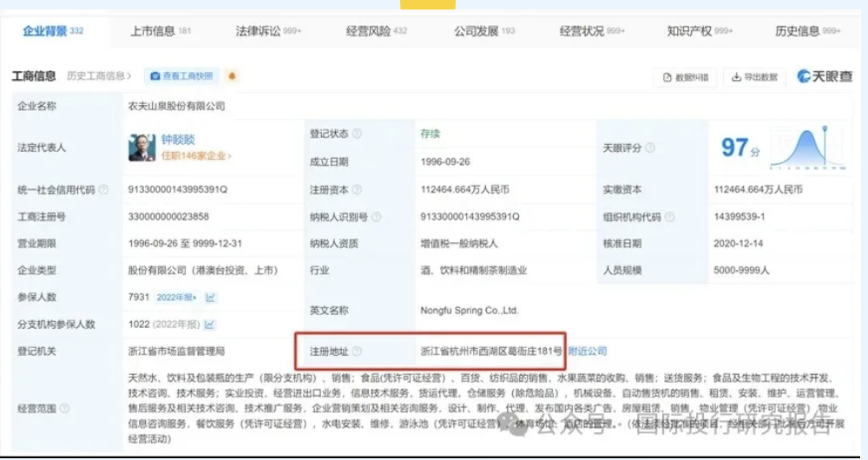Screen dimensions: 868x460
Task: Click the 数据纠错 button
Action: [x=686, y=77]
